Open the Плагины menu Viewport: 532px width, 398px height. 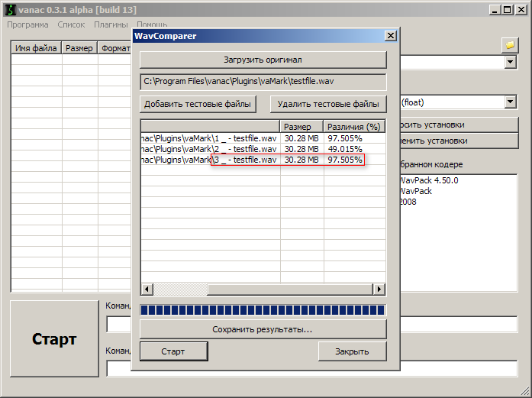(x=111, y=24)
